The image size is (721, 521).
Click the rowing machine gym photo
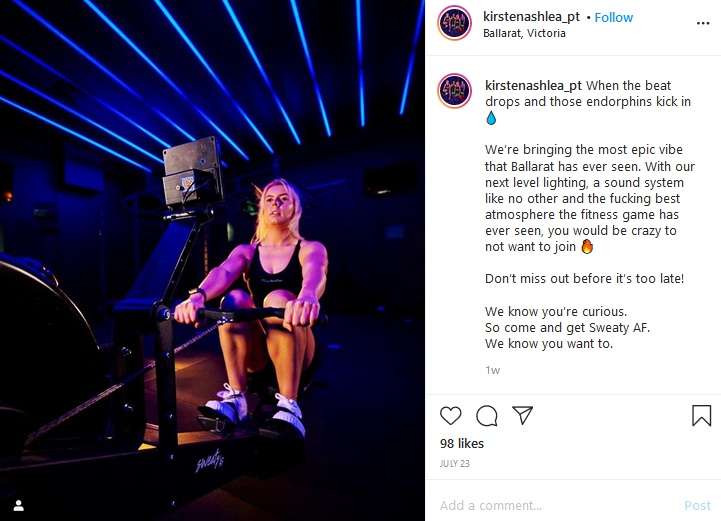click(212, 260)
